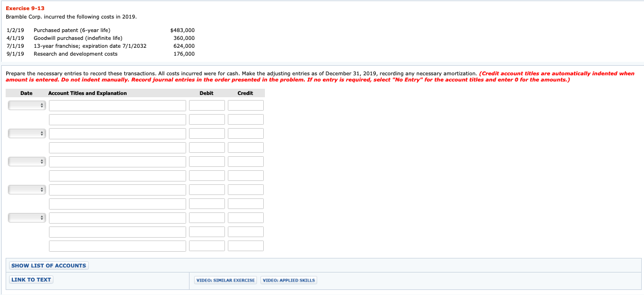The height and width of the screenshot is (295, 644).
Task: Click the 'Exercise 9-13' heading
Action: (25, 8)
